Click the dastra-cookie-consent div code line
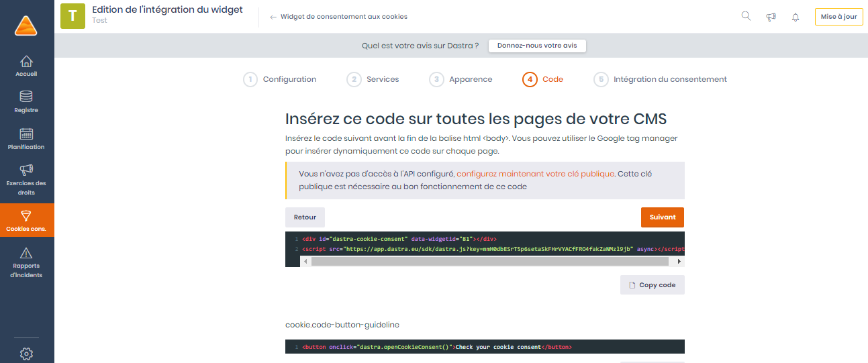The image size is (868, 363). 399,239
